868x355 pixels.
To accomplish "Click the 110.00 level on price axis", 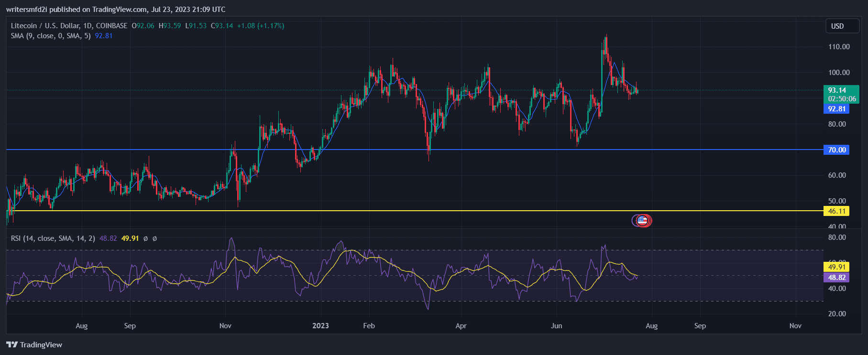I will tap(839, 47).
